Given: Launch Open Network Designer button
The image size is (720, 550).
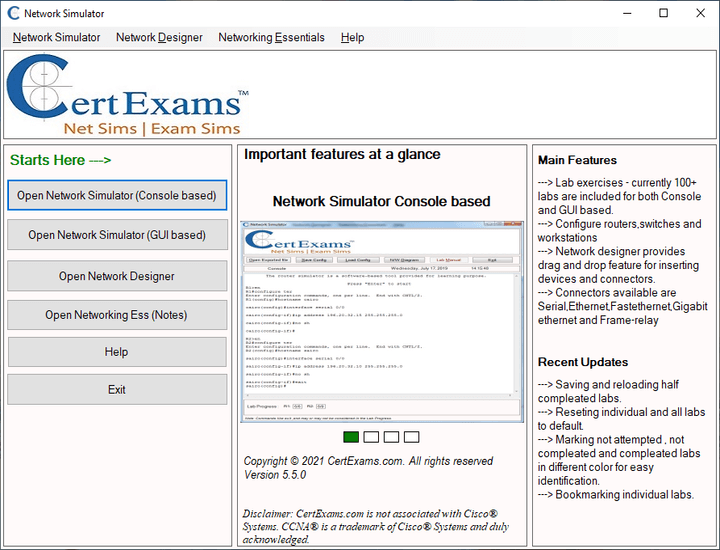Looking at the screenshot, I should click(x=117, y=276).
